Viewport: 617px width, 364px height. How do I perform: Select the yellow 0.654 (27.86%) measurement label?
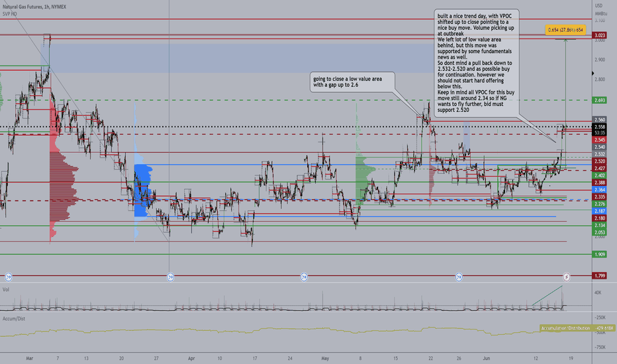(x=565, y=30)
